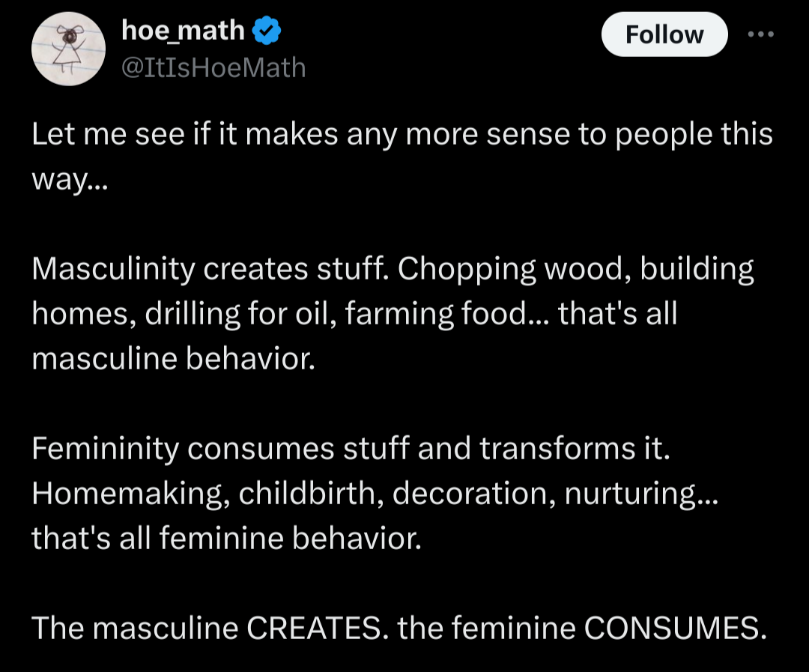The width and height of the screenshot is (809, 672).
Task: Click the text "masculine behavior."
Action: tap(173, 358)
